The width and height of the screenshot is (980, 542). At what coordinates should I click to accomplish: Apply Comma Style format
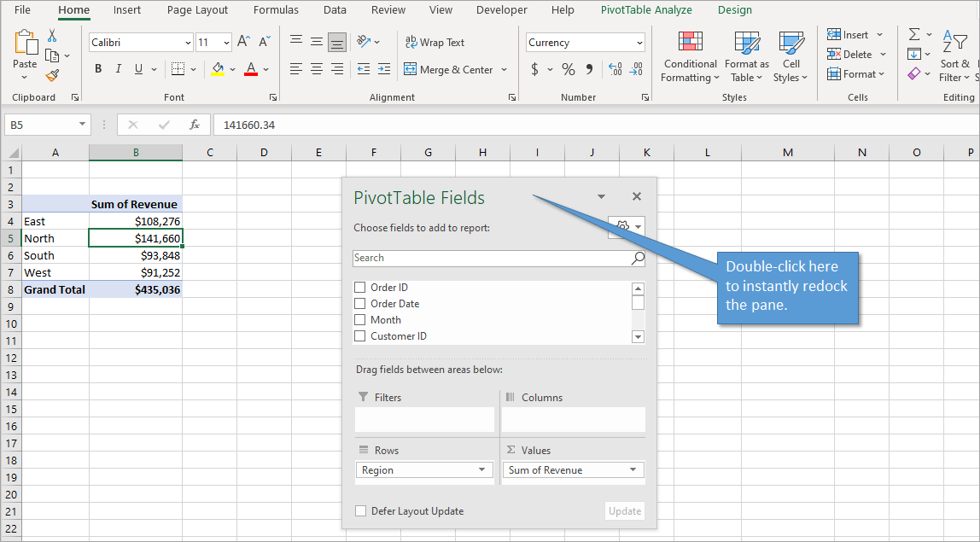point(589,69)
